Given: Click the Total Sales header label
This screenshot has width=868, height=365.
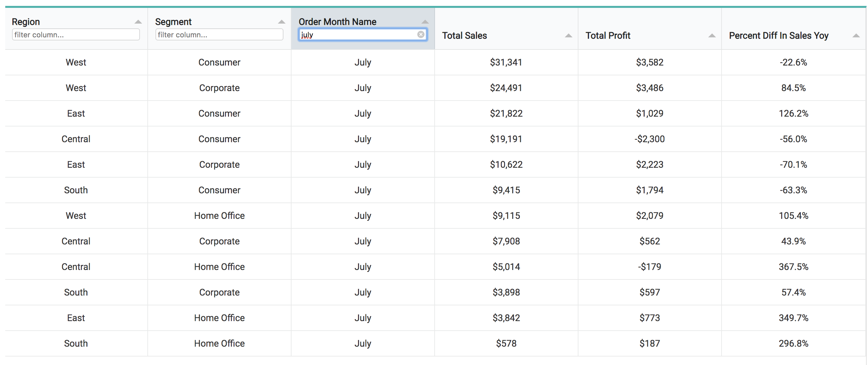Looking at the screenshot, I should 464,36.
